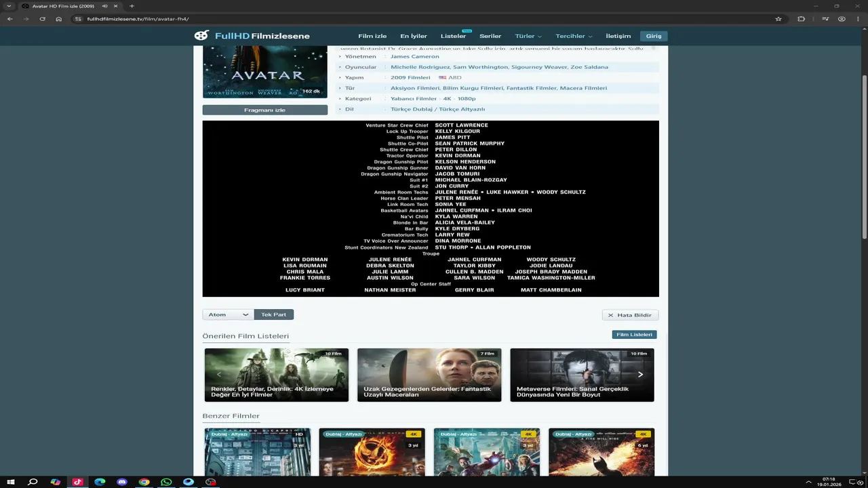Show hidden system tray icons
The width and height of the screenshot is (868, 488).
(x=808, y=482)
